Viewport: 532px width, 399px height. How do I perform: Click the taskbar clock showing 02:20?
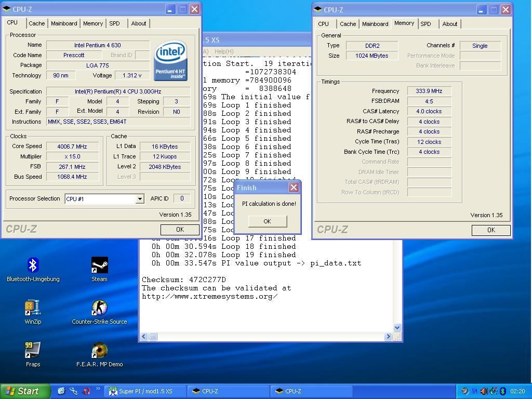[x=517, y=391]
